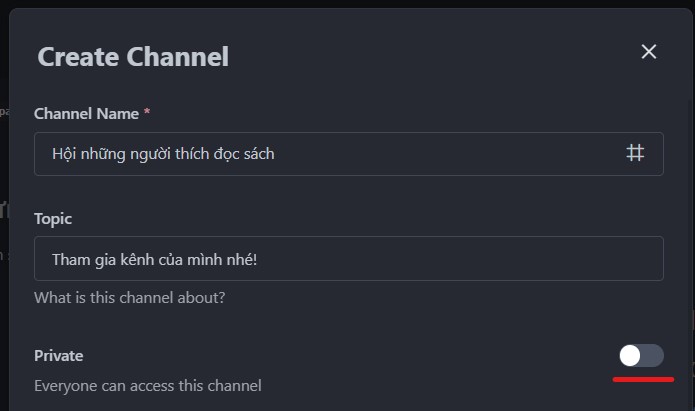Click the Create Channel heading

click(133, 57)
